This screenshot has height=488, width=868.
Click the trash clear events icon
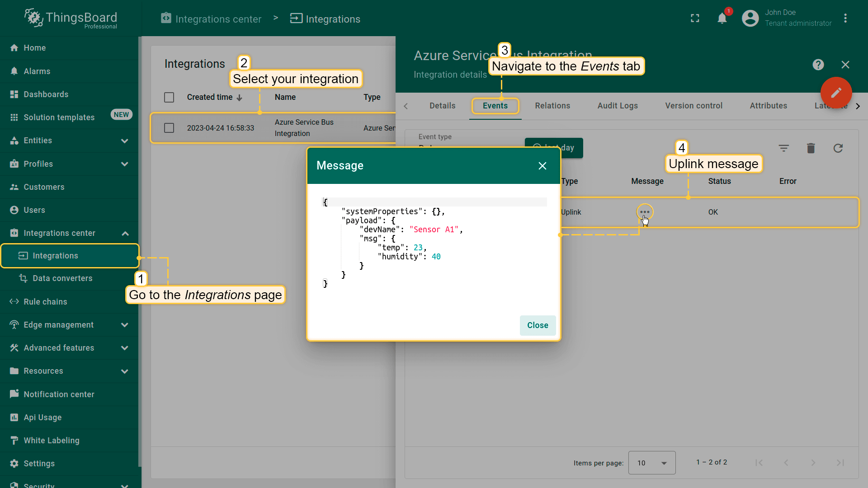811,148
